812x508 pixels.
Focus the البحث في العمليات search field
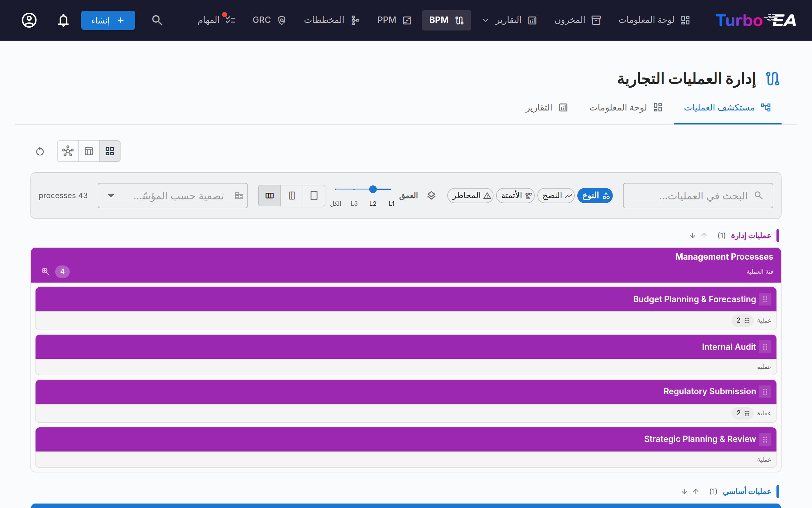tap(698, 196)
